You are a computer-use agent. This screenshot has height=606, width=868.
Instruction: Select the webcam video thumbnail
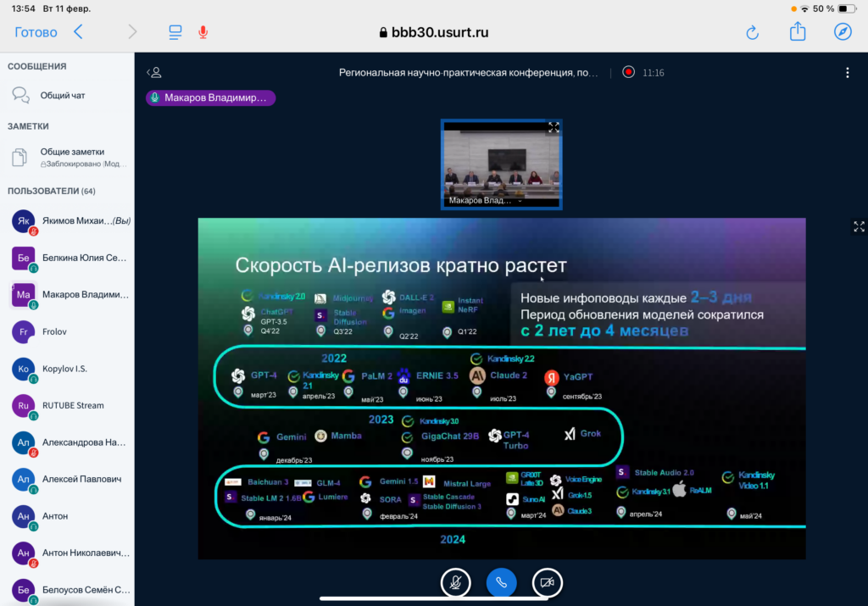(x=502, y=164)
